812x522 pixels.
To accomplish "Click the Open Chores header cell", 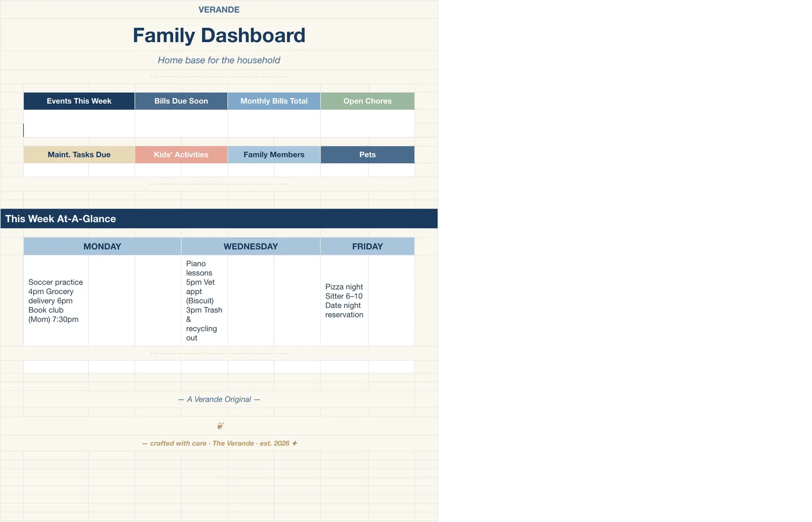I will click(x=367, y=101).
